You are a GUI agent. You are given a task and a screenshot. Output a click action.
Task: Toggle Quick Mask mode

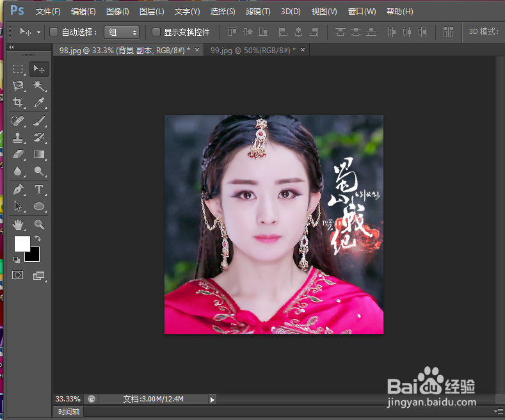pos(18,275)
